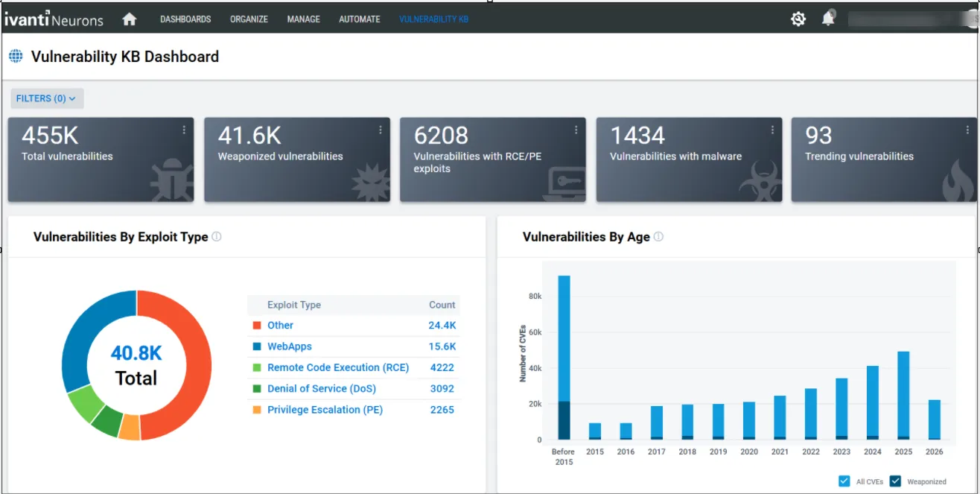The width and height of the screenshot is (980, 494).
Task: Go to Home via house icon
Action: (x=130, y=19)
